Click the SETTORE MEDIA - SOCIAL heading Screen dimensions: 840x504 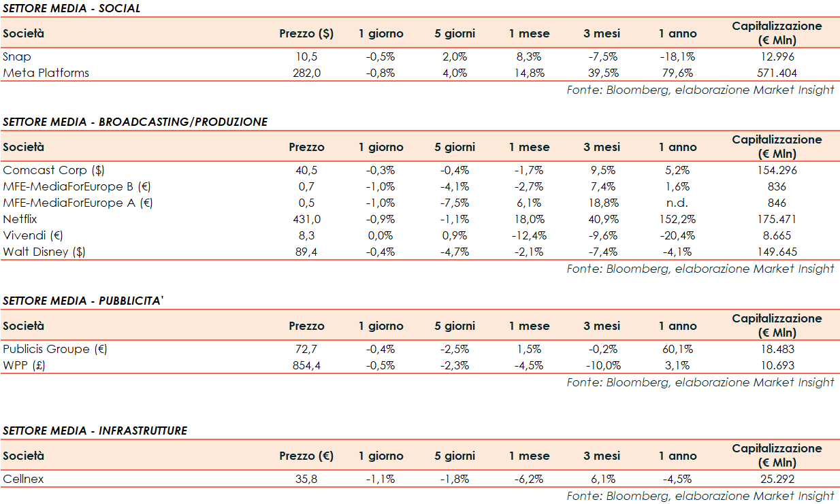[x=71, y=9]
